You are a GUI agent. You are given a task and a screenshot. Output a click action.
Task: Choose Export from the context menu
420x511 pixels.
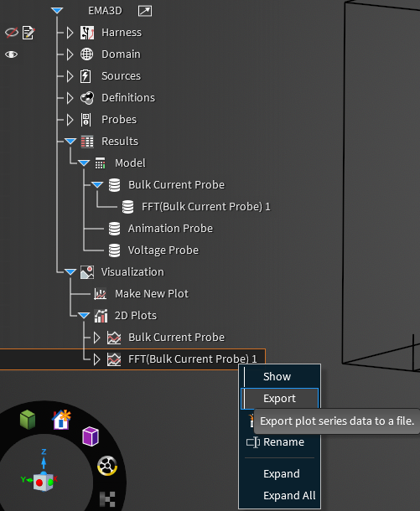click(x=279, y=399)
